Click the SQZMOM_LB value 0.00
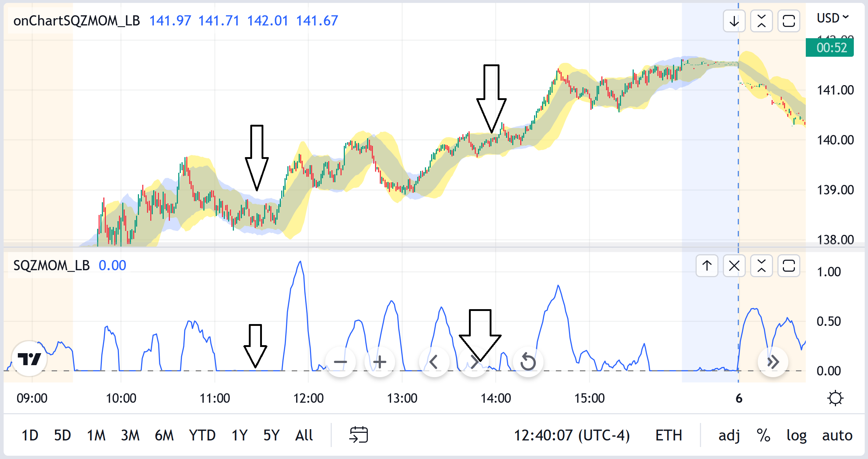The width and height of the screenshot is (868, 459). click(x=112, y=266)
